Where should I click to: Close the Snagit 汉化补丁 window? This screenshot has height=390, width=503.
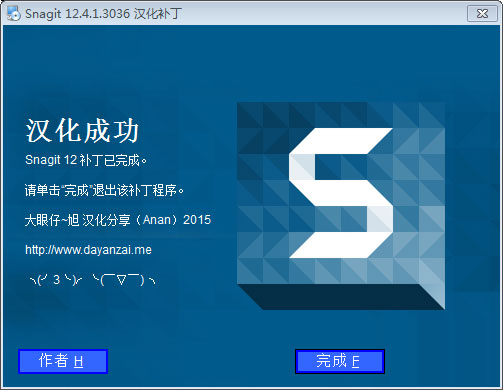click(x=482, y=14)
